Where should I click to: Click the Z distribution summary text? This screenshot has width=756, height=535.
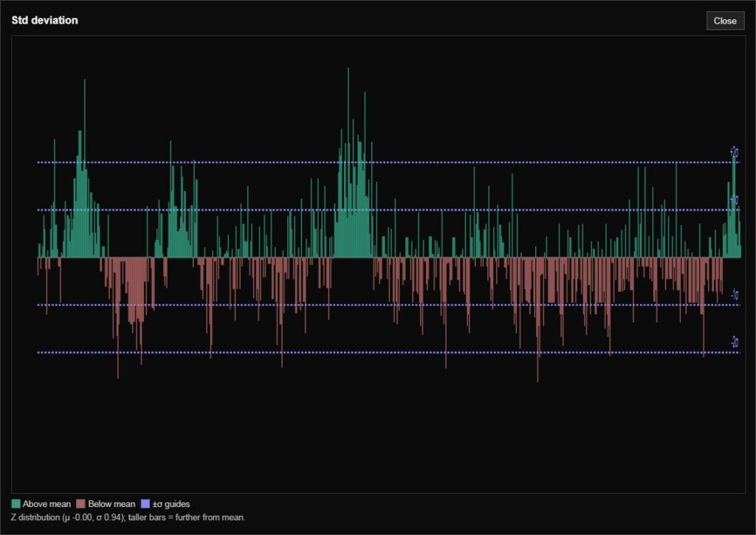tap(128, 517)
